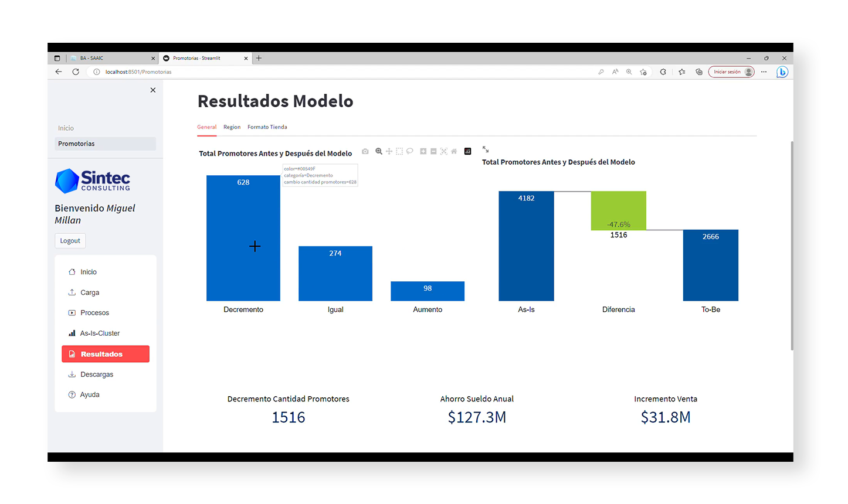Reset axes with the home icon
This screenshot has width=848, height=504.
[x=454, y=151]
